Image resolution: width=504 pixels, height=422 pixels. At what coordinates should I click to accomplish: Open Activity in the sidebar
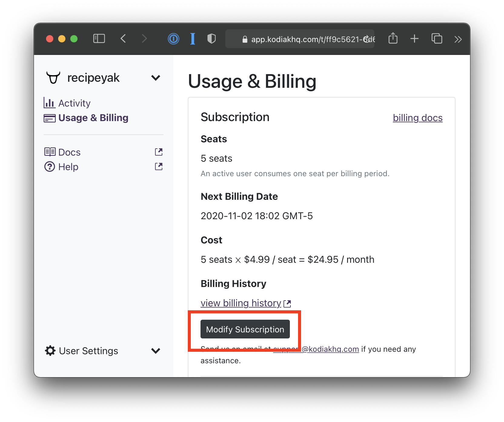pos(74,103)
